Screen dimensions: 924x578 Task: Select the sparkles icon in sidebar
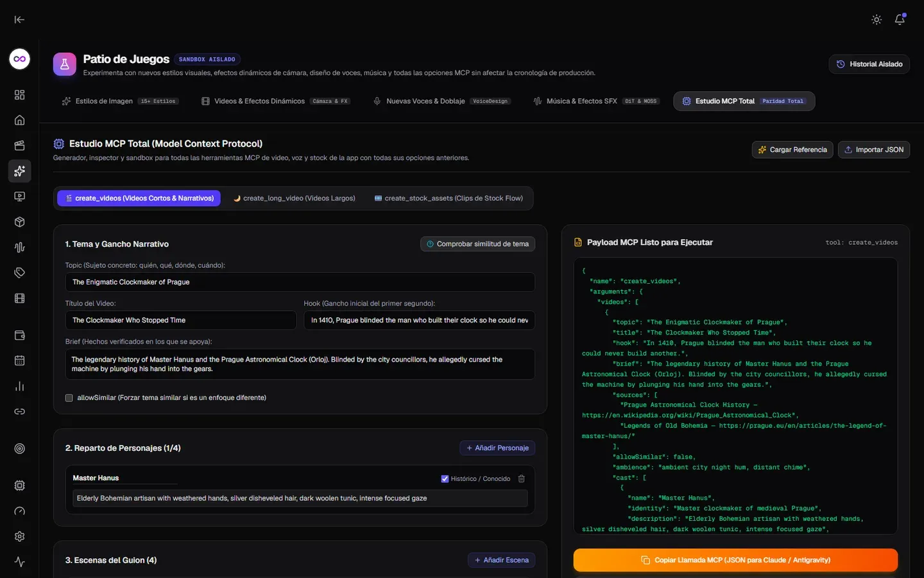point(20,171)
